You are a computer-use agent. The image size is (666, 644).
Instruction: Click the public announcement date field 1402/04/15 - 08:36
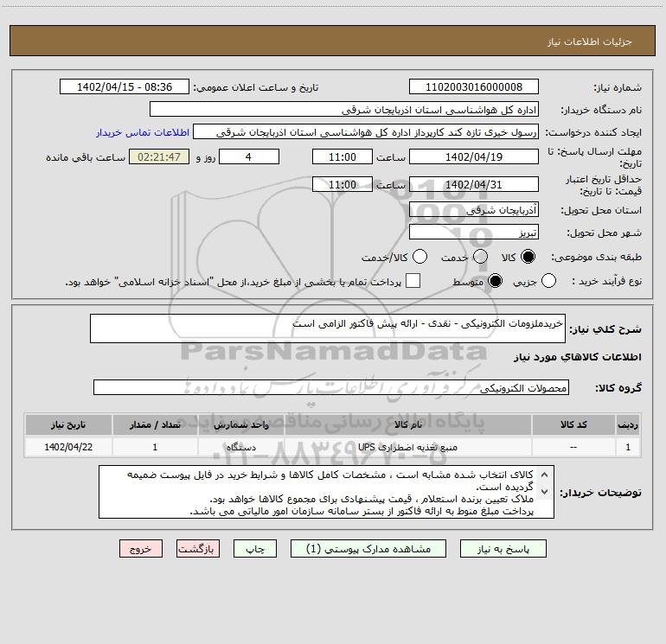125,87
